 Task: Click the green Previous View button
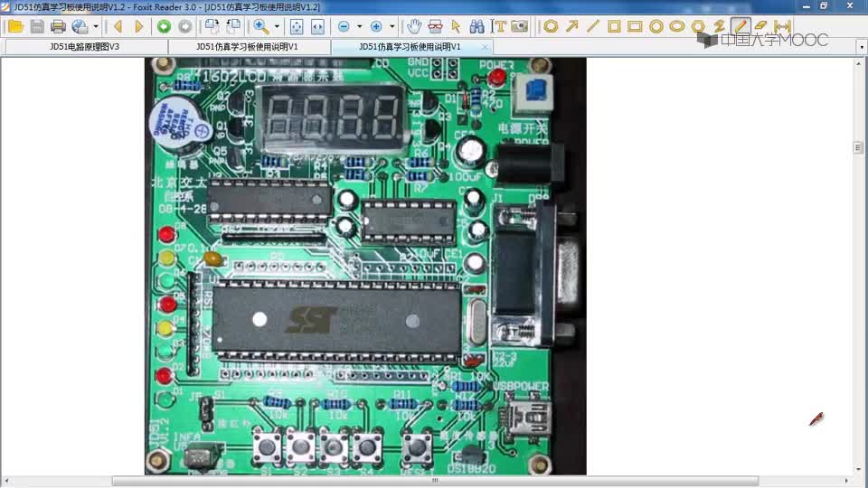point(164,26)
